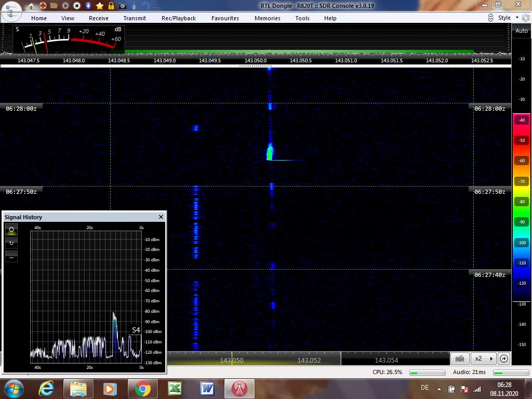Open the Help ribbon tab

tap(330, 18)
